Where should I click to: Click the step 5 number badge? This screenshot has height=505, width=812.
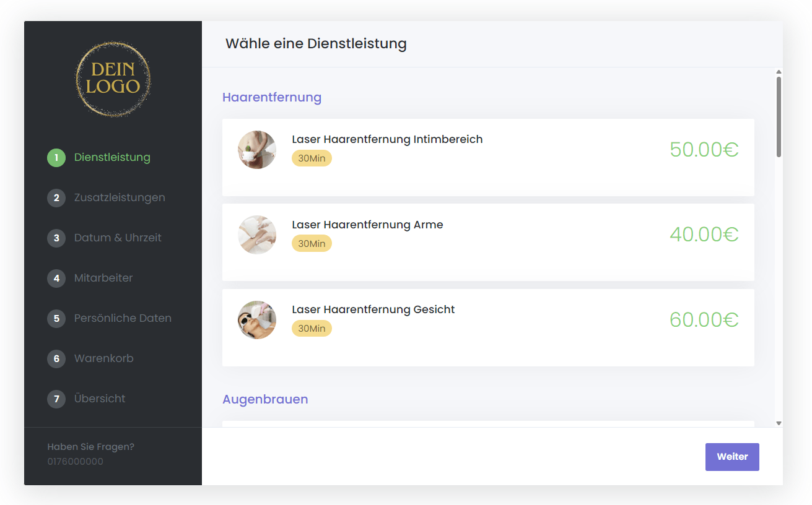[56, 319]
